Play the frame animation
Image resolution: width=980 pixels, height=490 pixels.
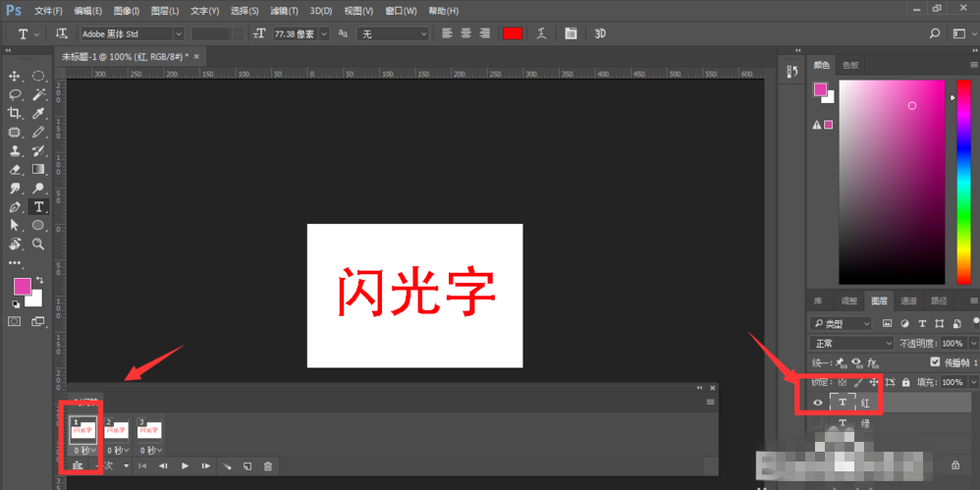(185, 466)
